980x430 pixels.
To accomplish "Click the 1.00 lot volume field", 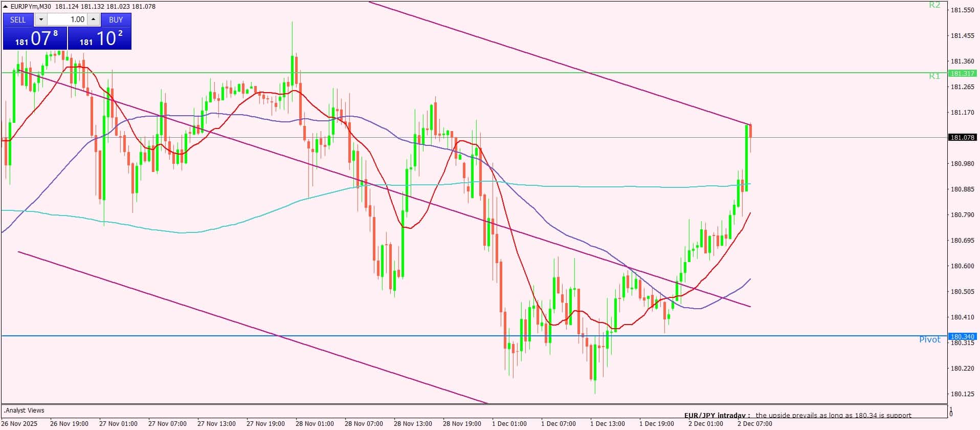I will coord(68,19).
